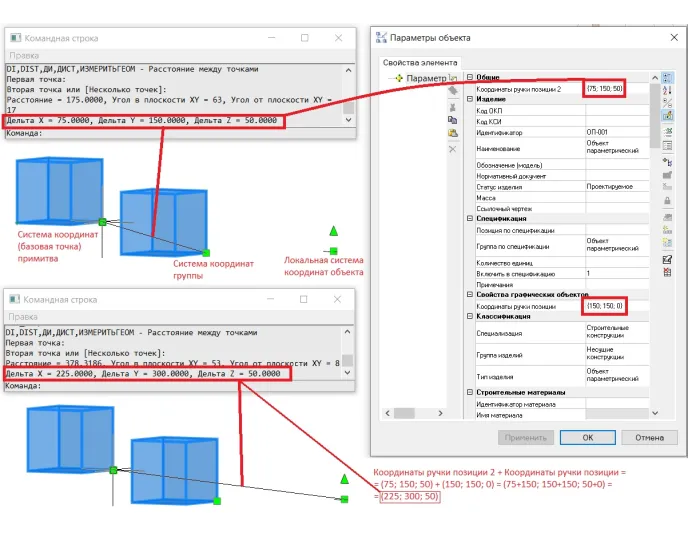Collapse the Общие property group

click(469, 77)
